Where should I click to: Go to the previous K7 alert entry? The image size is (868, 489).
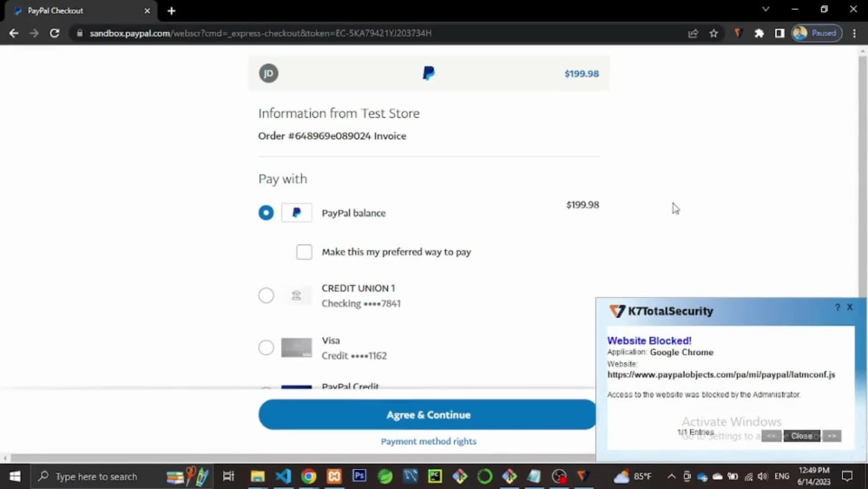pos(771,436)
